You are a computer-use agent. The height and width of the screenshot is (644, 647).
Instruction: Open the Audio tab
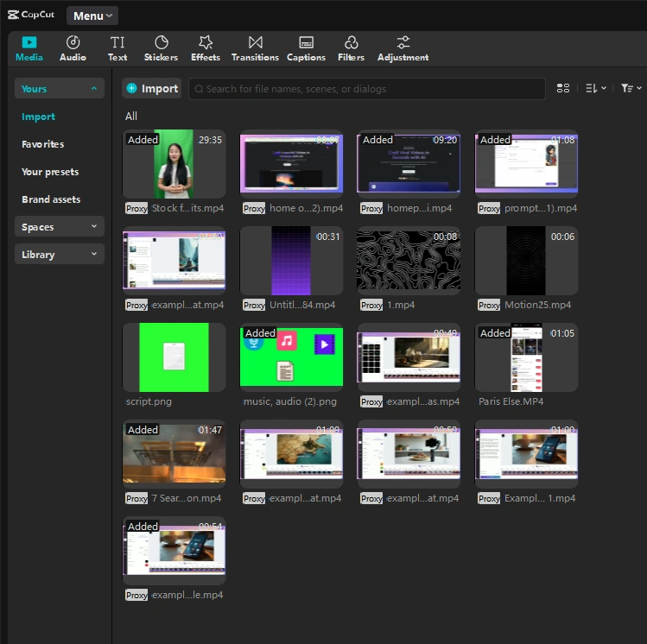point(73,49)
